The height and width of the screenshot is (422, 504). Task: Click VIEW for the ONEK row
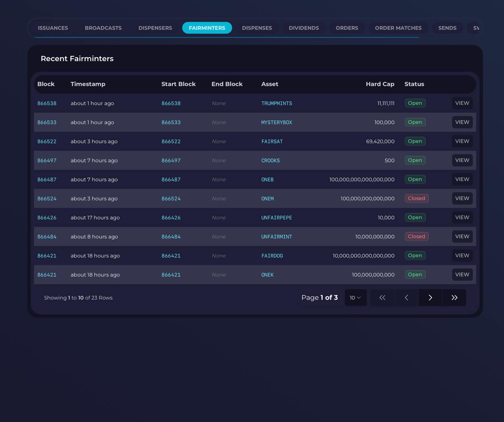click(462, 274)
